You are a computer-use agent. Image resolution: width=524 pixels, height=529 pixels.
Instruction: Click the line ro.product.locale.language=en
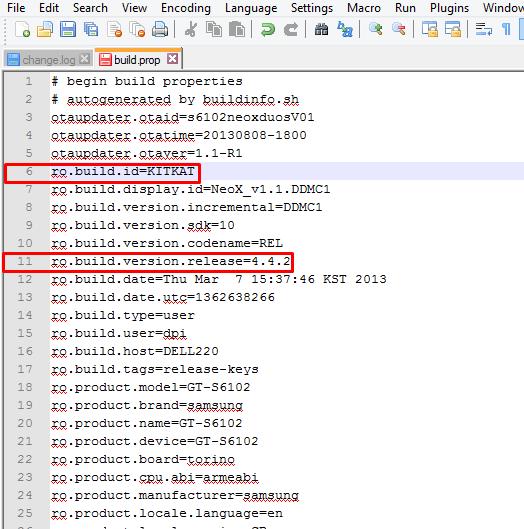(167, 513)
